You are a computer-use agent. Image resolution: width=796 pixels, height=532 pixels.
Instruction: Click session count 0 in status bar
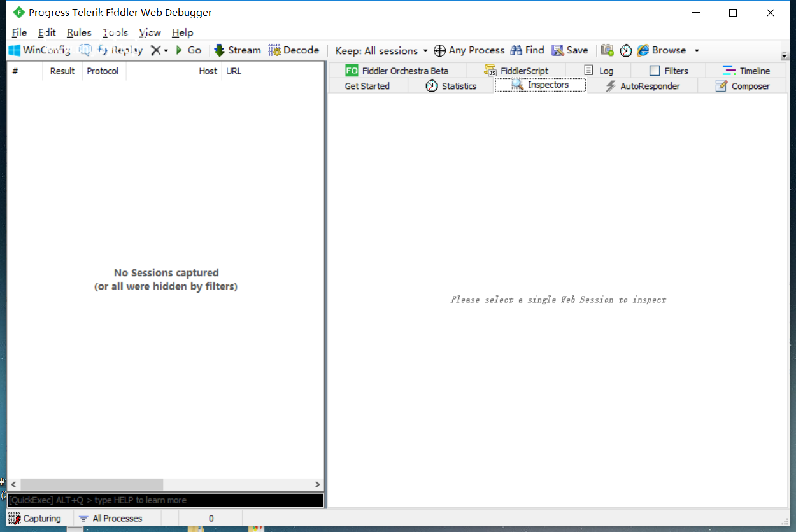(x=211, y=519)
